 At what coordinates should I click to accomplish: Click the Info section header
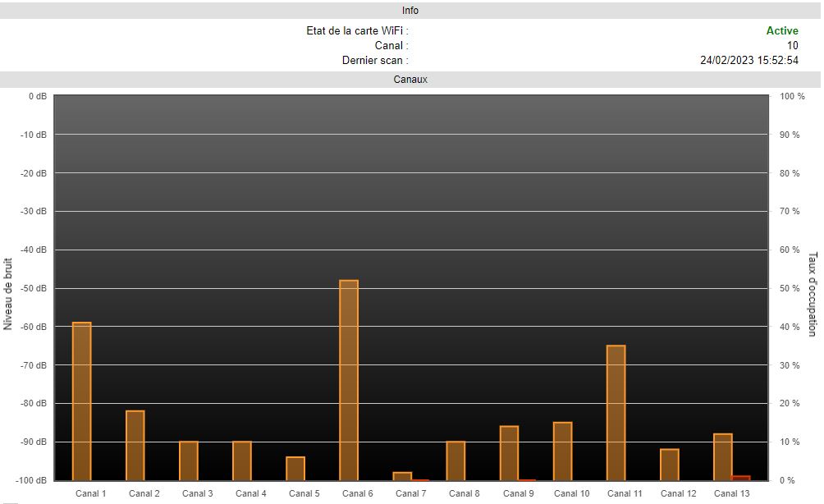click(410, 11)
